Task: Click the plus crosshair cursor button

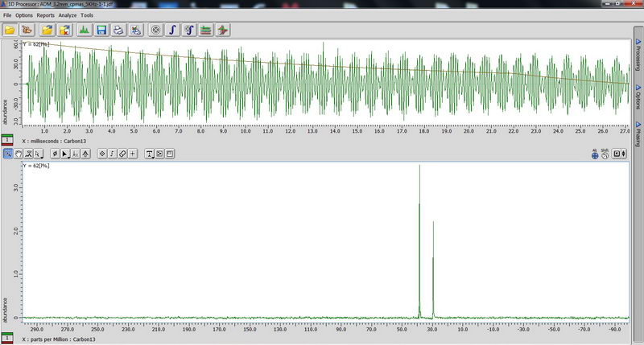Action: [x=132, y=154]
